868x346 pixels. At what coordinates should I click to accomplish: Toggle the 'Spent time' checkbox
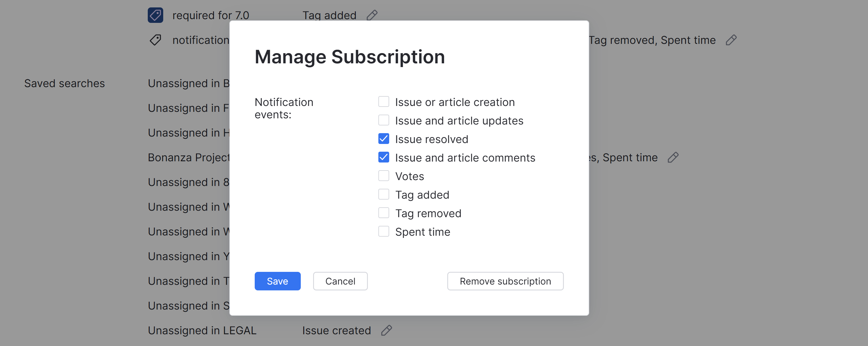point(383,231)
